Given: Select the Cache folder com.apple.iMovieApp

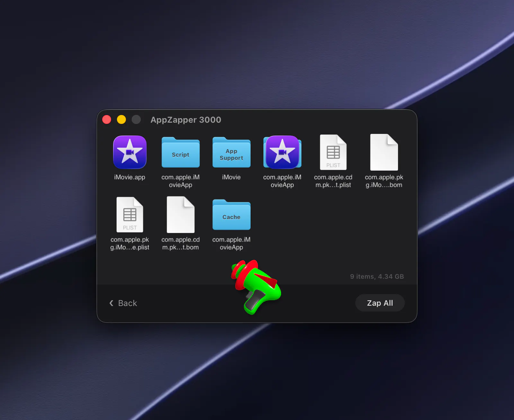Looking at the screenshot, I should [x=231, y=215].
